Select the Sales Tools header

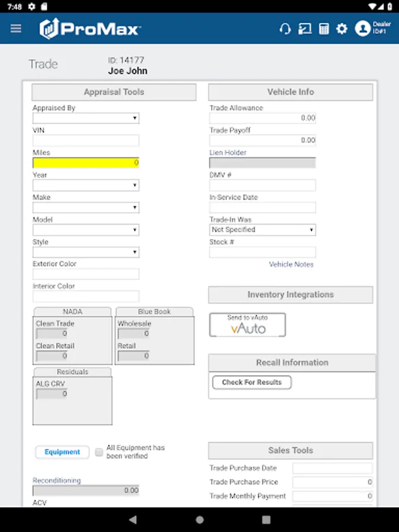click(290, 450)
